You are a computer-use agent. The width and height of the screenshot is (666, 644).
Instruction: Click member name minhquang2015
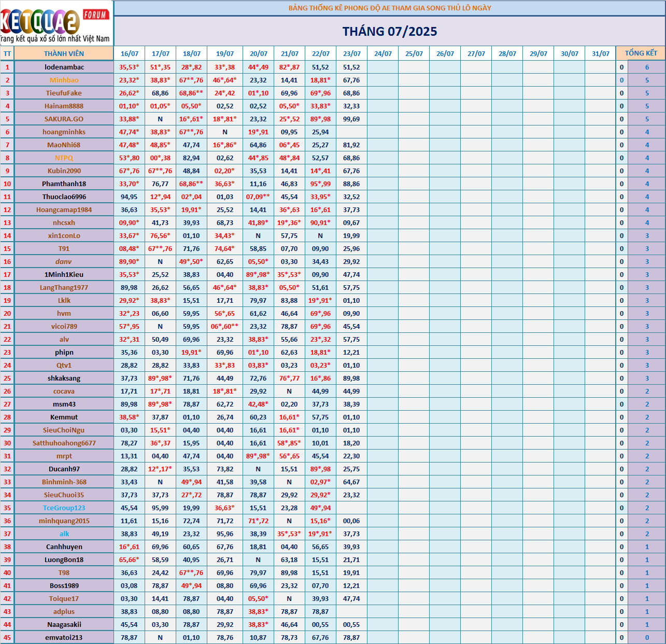[64, 521]
